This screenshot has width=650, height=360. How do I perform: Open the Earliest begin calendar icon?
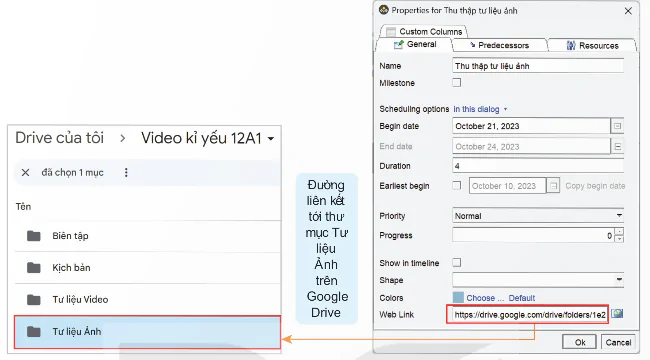pyautogui.click(x=553, y=186)
